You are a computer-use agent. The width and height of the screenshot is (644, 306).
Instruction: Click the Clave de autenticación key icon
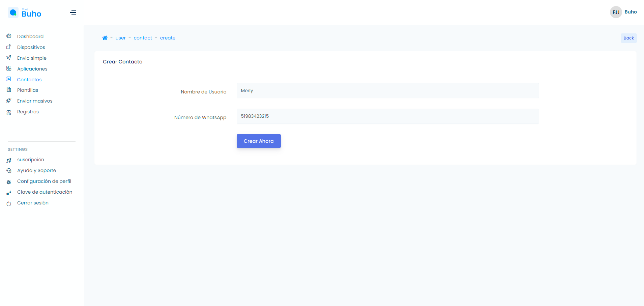9,193
